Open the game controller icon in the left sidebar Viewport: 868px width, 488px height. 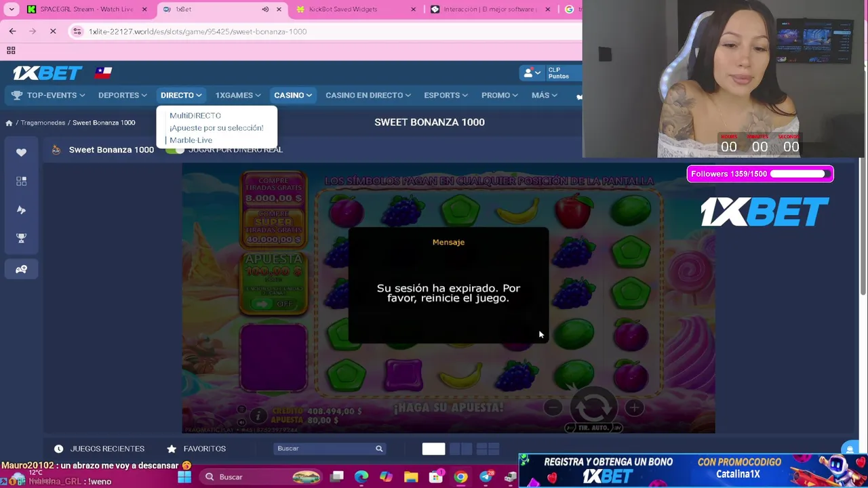[21, 269]
